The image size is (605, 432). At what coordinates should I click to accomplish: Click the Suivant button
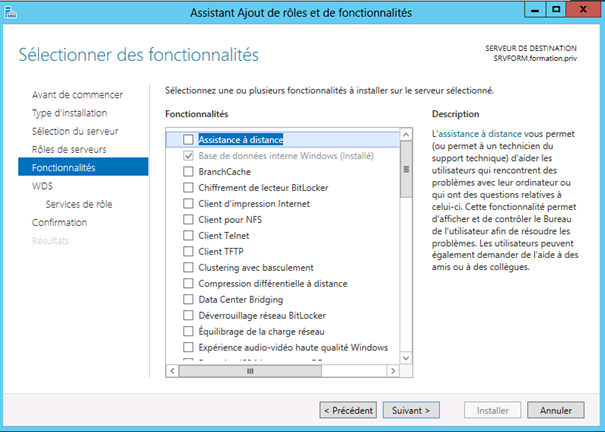click(411, 410)
